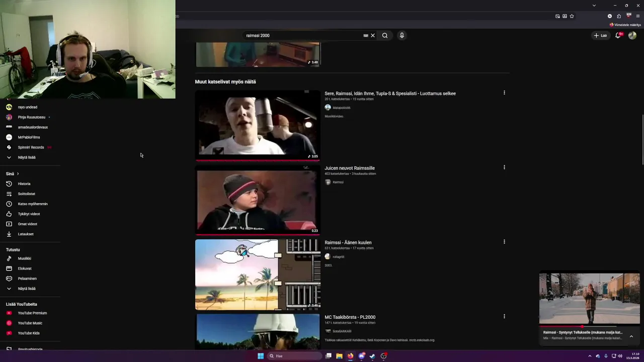
Task: Click the mini player video
Action: 589,299
